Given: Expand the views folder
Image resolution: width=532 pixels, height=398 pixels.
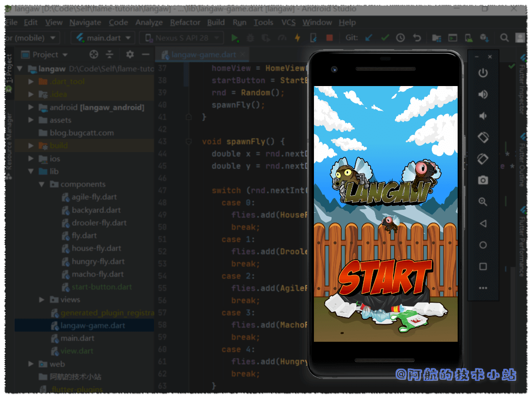Looking at the screenshot, I should point(42,300).
